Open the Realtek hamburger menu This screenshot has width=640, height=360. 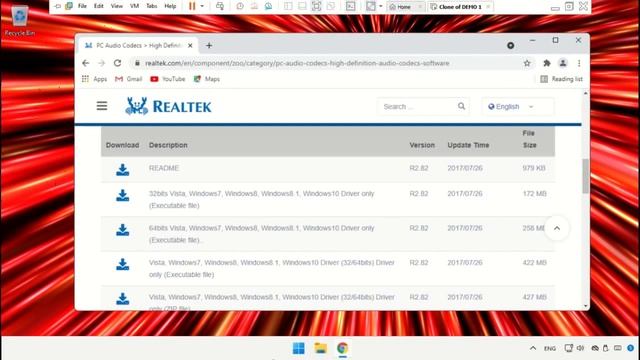[102, 106]
